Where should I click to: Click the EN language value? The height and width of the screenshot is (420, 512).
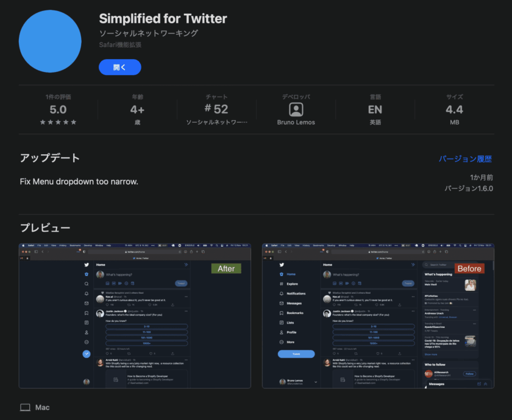pyautogui.click(x=375, y=109)
